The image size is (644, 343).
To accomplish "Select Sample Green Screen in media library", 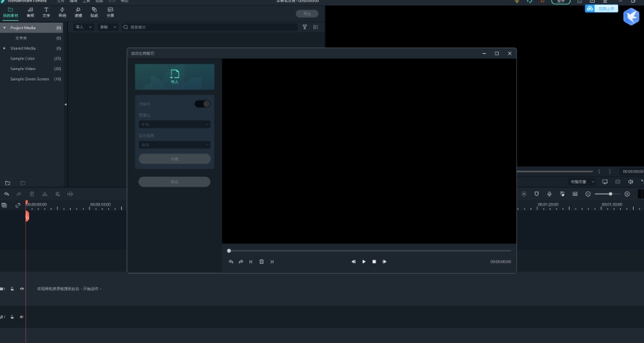I will 31,79.
